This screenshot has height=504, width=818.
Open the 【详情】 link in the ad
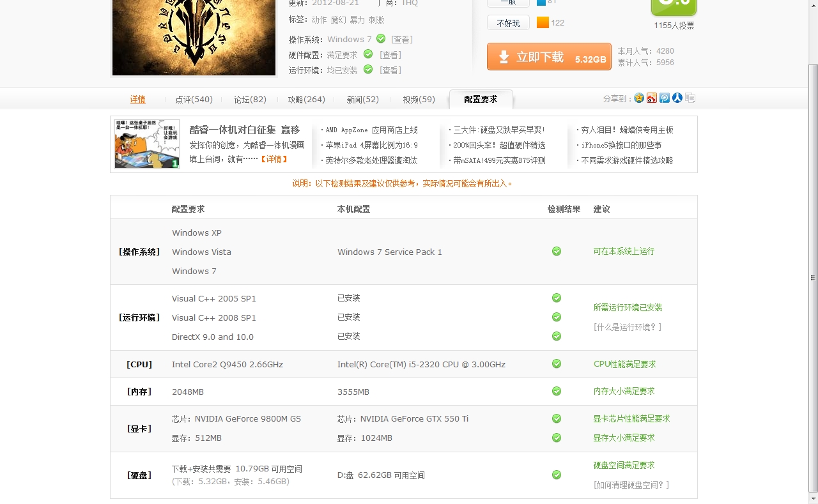click(274, 160)
